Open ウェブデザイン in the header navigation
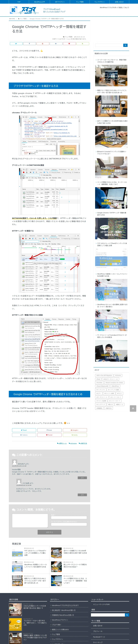The height and width of the screenshot is (644, 138). (99, 2)
